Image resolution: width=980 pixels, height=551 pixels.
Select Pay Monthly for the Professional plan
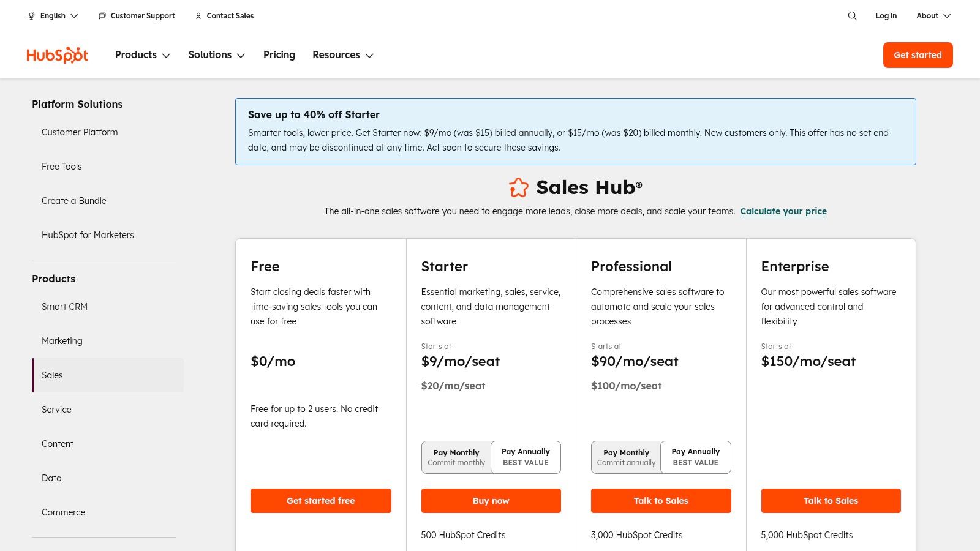(626, 457)
